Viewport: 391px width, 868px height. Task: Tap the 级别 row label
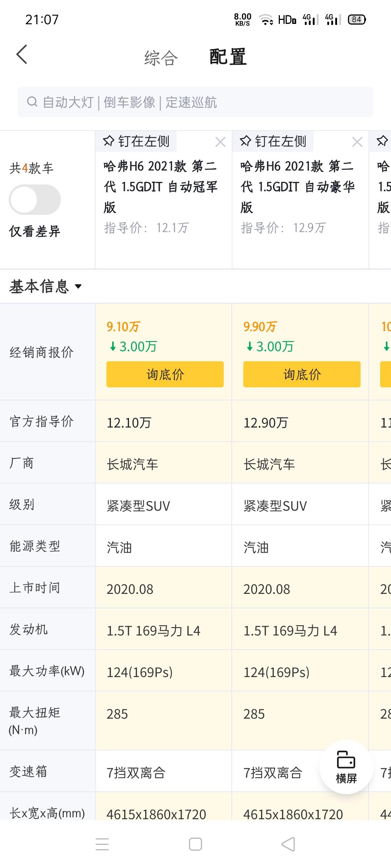22,504
